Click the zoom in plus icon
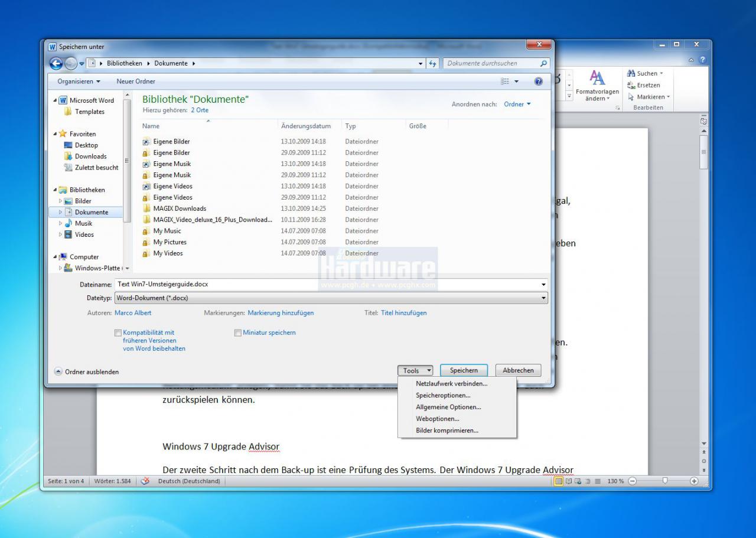 pos(694,481)
